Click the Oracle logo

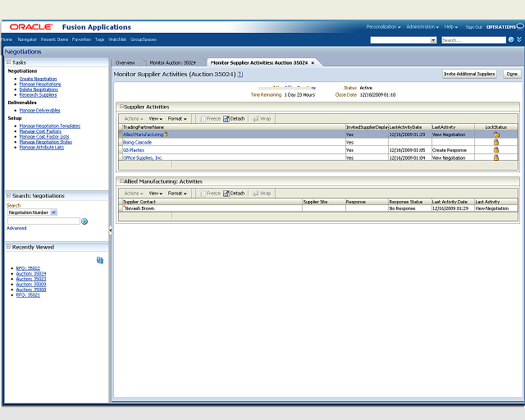pos(31,27)
